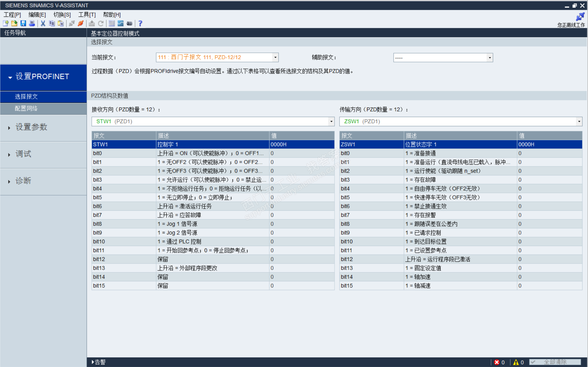The height and width of the screenshot is (367, 588).
Task: Open the 工具[T] menu
Action: pyautogui.click(x=87, y=15)
